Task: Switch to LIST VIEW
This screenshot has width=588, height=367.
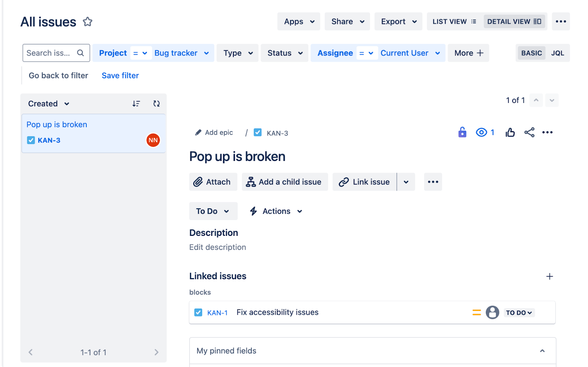Action: click(453, 21)
